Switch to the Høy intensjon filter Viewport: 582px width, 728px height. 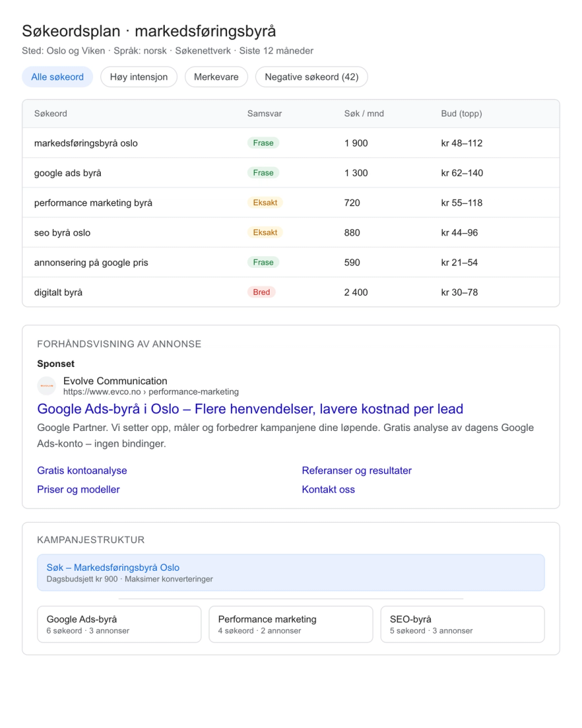pyautogui.click(x=139, y=77)
